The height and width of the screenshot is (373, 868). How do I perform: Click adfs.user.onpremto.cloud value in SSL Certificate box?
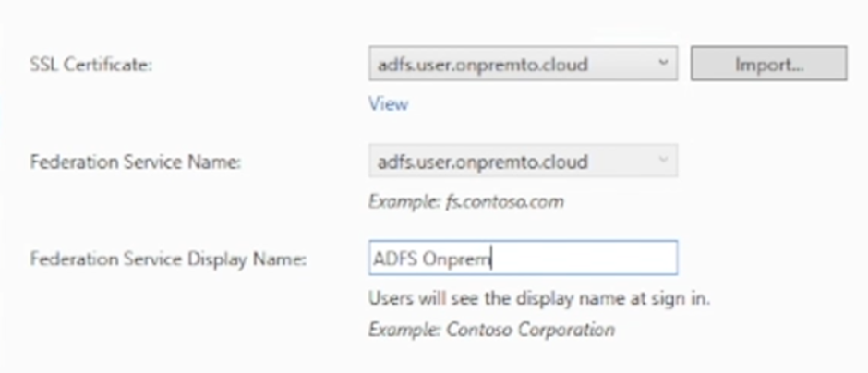point(482,65)
